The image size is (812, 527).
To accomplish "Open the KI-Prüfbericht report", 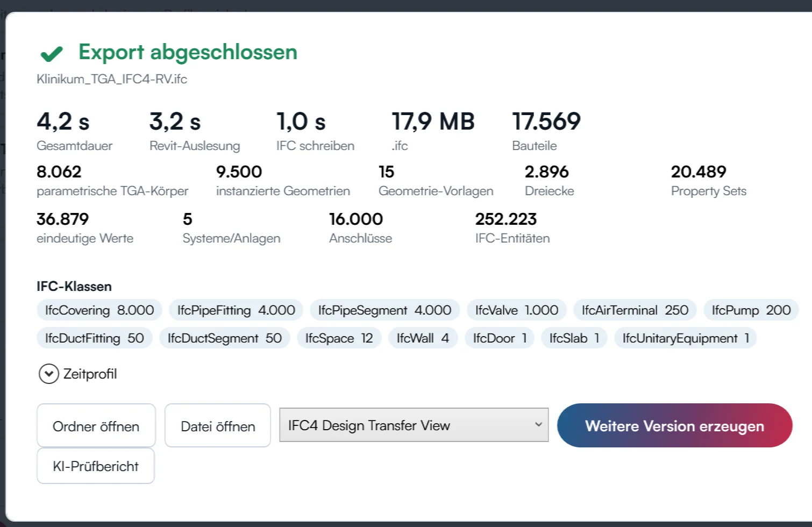I will pyautogui.click(x=96, y=466).
